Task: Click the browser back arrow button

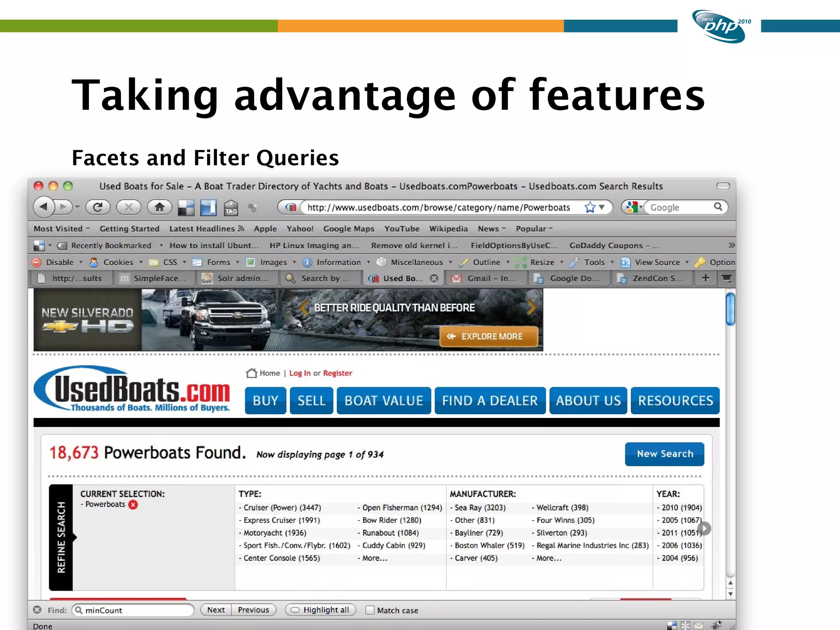Action: pos(44,207)
